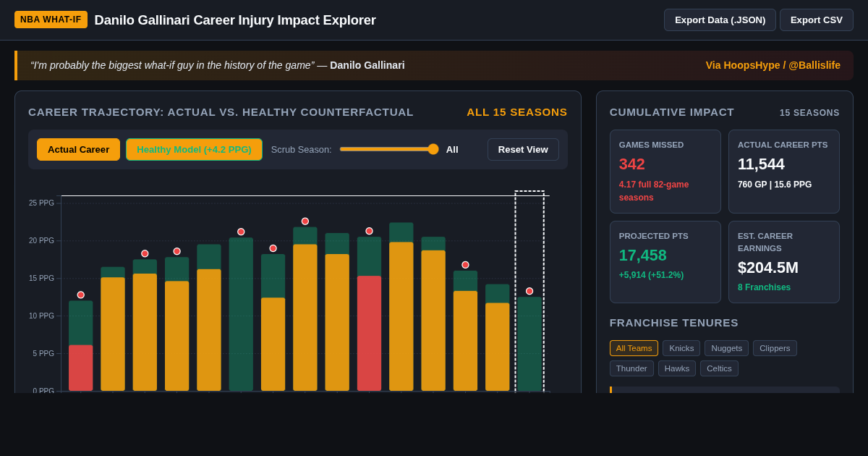Image resolution: width=868 pixels, height=456 pixels.
Task: Filter franchise tenures by Nuggets
Action: tap(726, 348)
